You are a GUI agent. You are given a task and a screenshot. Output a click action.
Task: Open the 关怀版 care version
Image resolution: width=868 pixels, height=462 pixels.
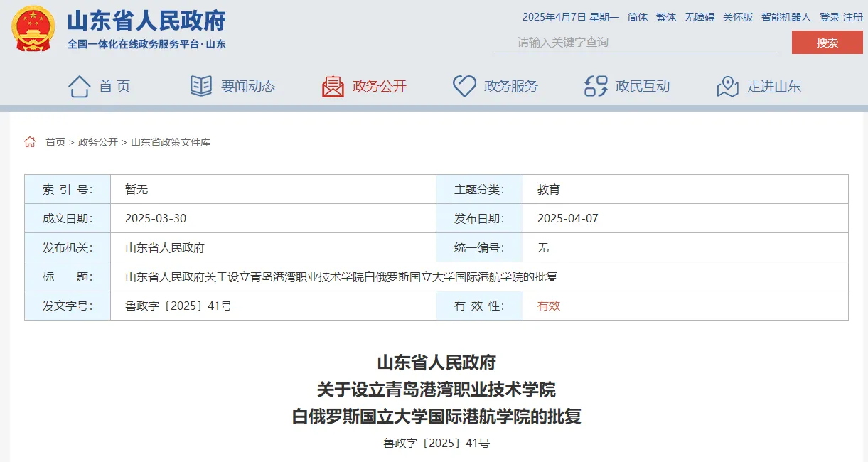tap(737, 17)
